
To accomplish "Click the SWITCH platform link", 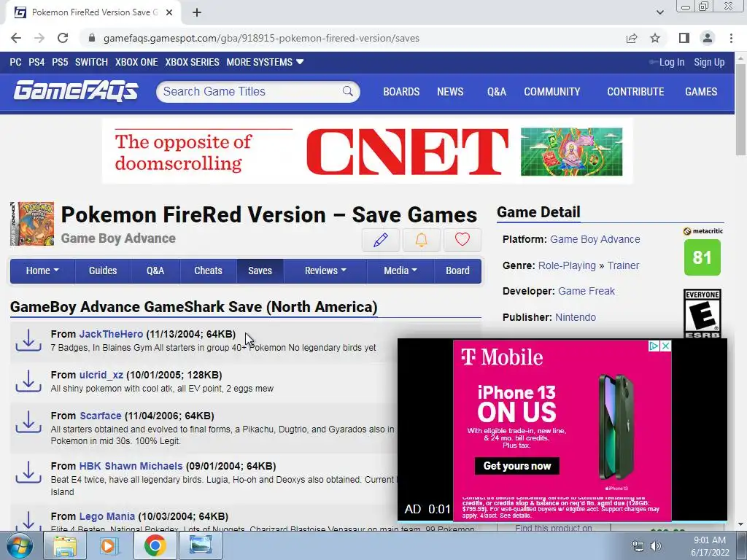I will tap(91, 62).
